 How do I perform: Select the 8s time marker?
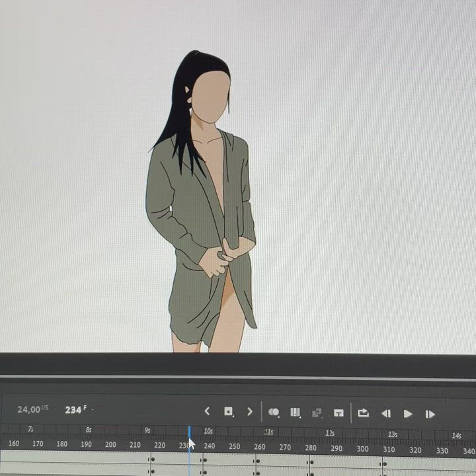coord(89,430)
